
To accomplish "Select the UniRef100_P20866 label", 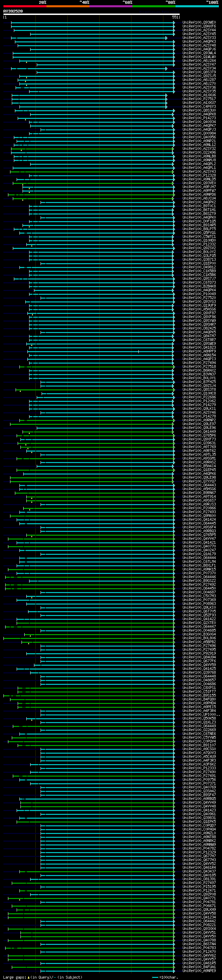I will coord(199,508).
